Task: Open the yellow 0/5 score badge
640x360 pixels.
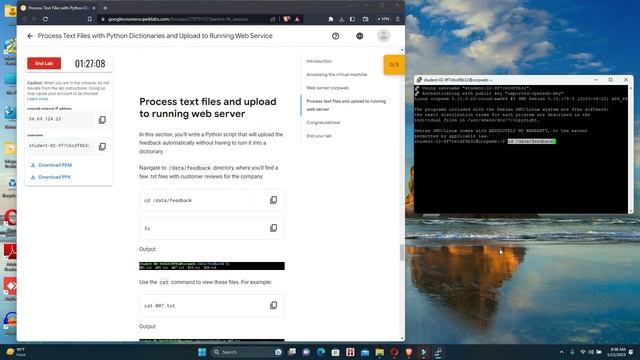Action: 394,64
